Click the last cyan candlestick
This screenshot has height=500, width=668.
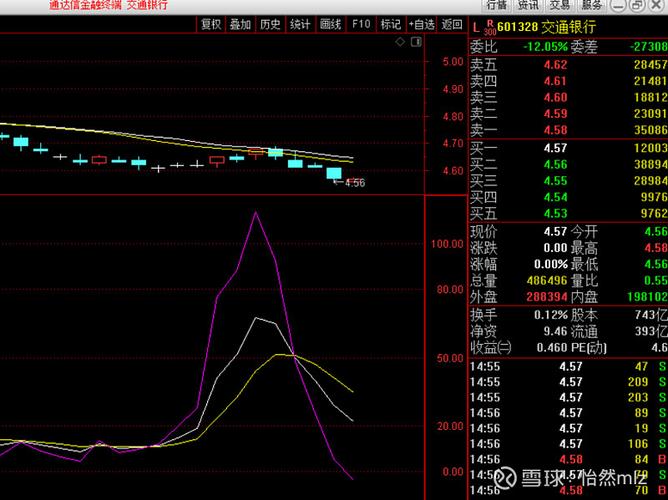[334, 173]
